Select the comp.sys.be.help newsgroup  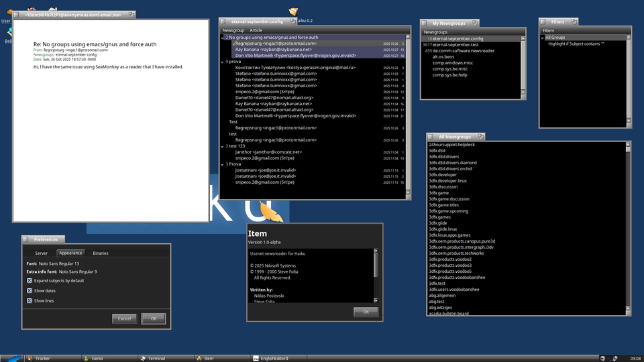[x=449, y=75]
